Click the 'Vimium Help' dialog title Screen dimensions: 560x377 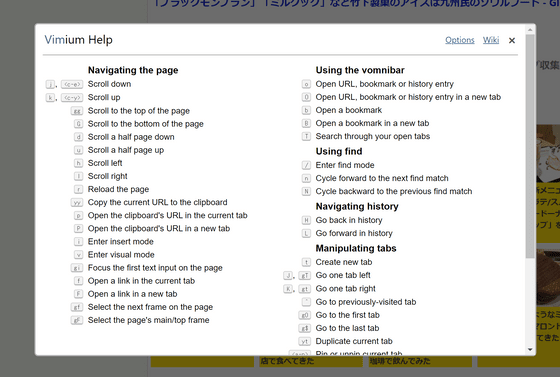click(x=78, y=40)
